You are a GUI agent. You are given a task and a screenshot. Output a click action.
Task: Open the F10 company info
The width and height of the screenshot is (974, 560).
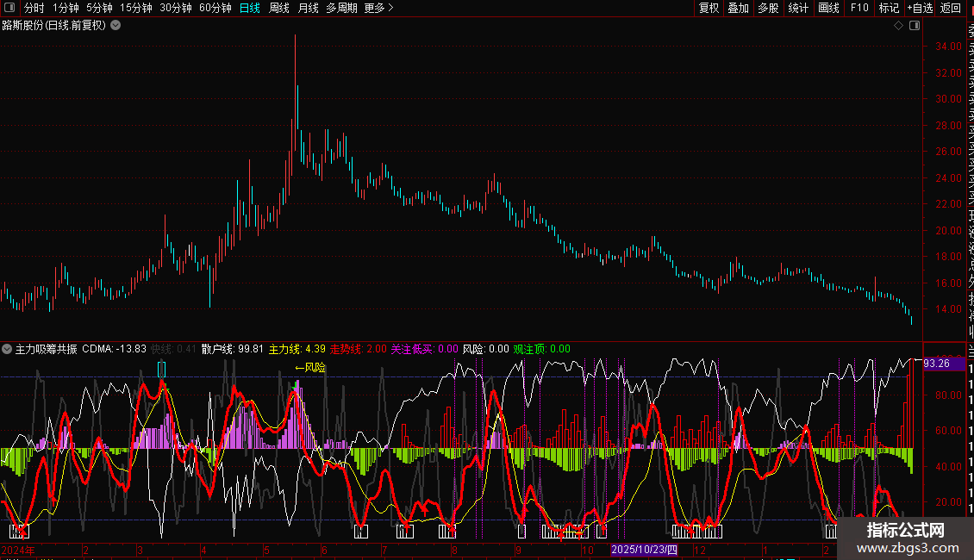(x=859, y=8)
